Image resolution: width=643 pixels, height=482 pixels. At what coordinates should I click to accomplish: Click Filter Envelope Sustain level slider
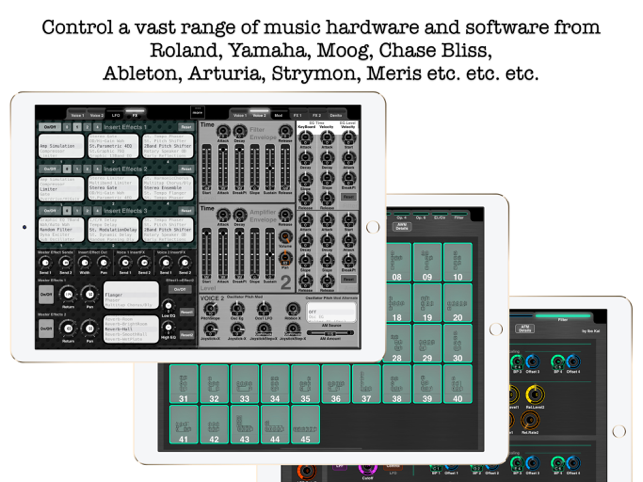tap(269, 167)
